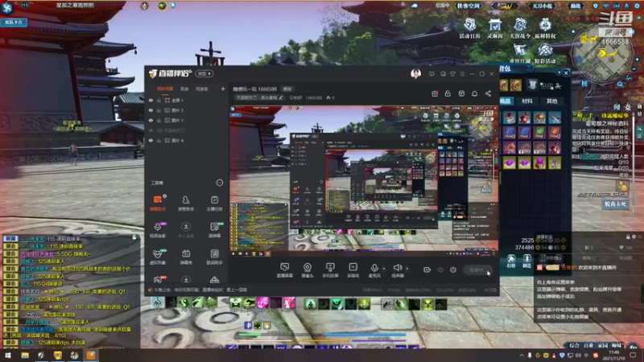Screen dimensions: 644x362
Task: Open 弹幕秀 tool
Action: (x=186, y=257)
